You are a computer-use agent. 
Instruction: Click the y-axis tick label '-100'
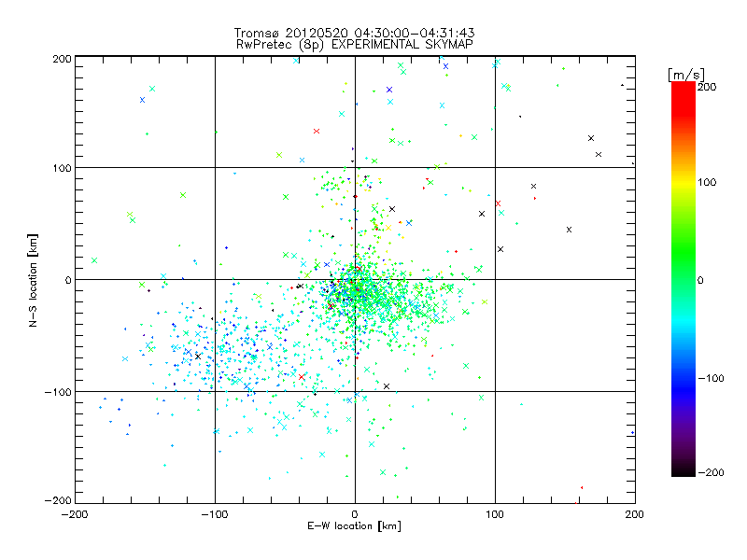(59, 392)
